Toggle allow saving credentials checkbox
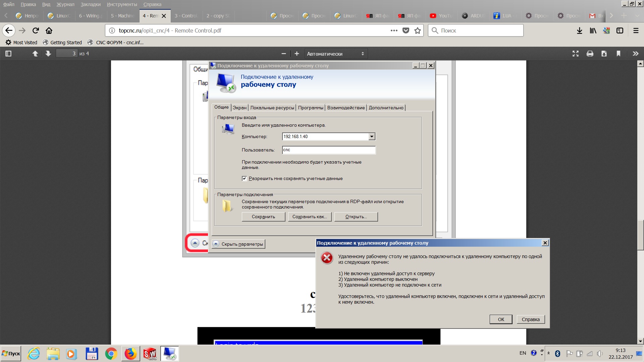 (x=244, y=179)
